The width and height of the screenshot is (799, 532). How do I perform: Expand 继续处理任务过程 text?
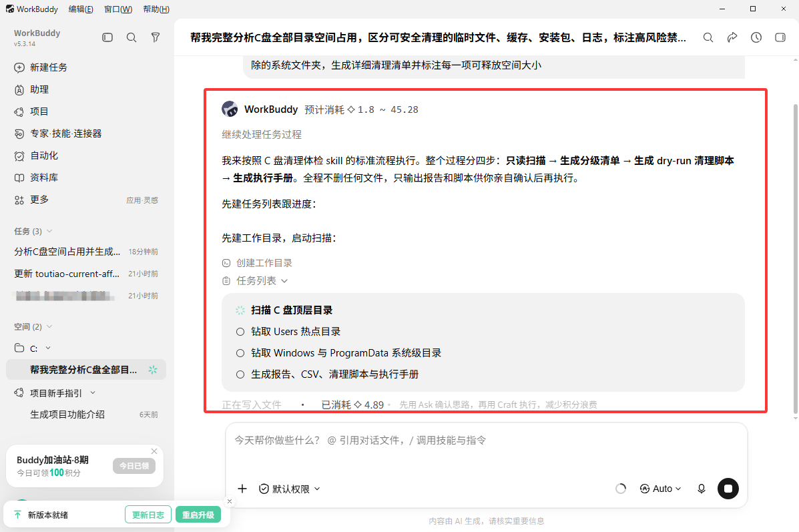click(262, 135)
